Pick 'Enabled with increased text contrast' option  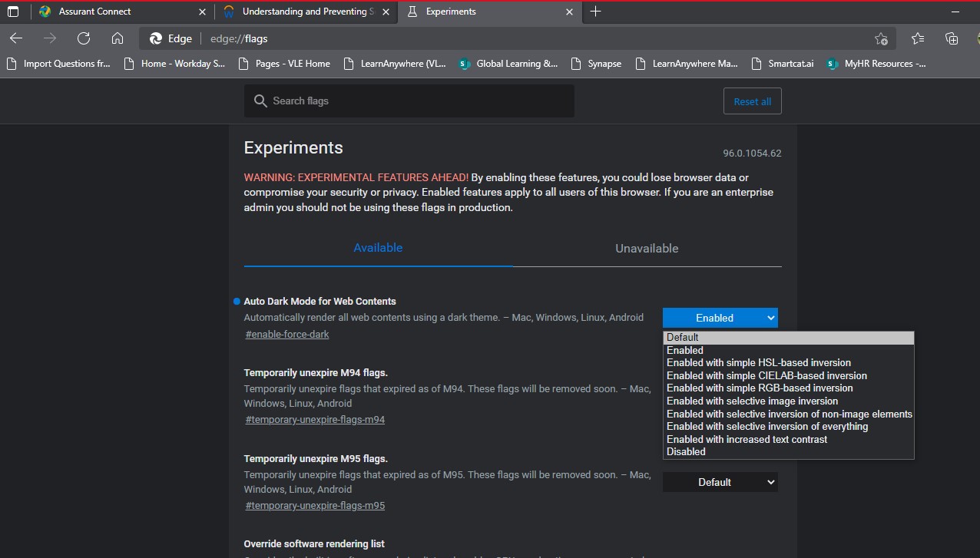[747, 439]
